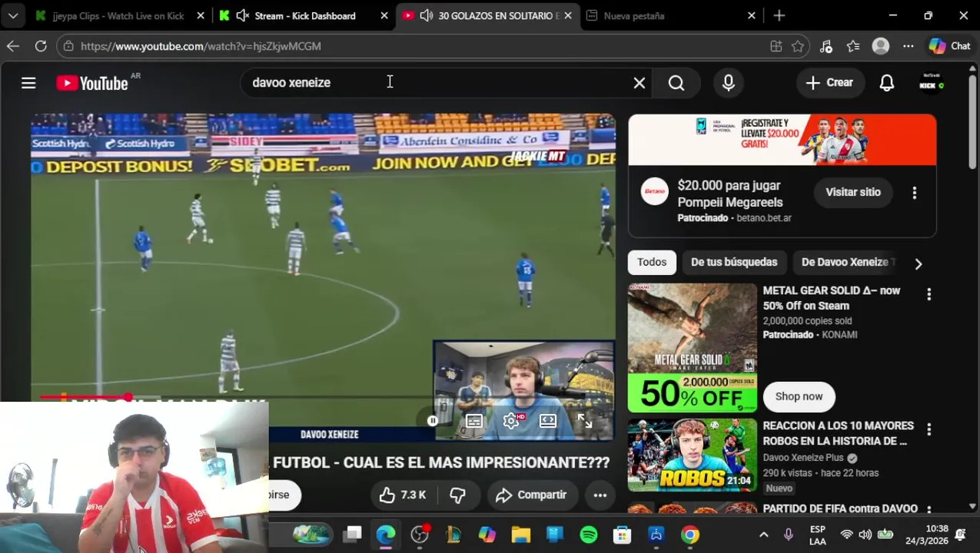The image size is (980, 553).
Task: Open a new browser tab with plus
Action: tap(779, 15)
